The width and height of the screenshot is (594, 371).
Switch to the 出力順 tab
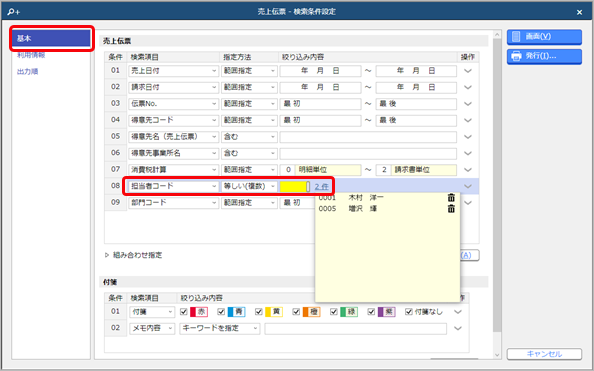[28, 72]
